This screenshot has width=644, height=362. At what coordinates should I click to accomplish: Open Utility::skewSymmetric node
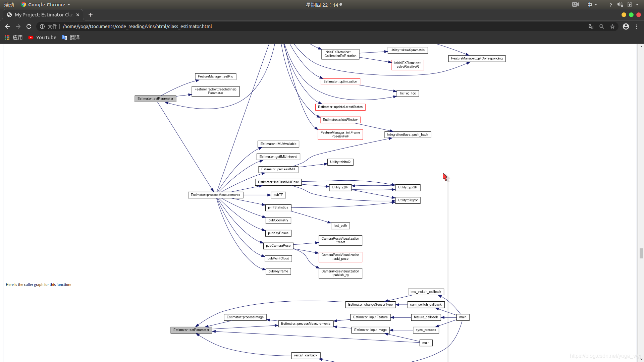[x=408, y=50]
